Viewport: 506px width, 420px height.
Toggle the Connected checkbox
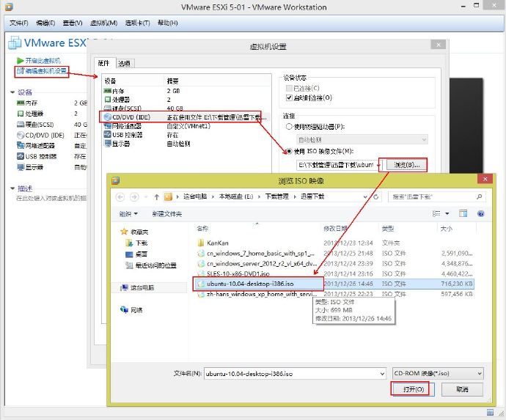[x=289, y=88]
